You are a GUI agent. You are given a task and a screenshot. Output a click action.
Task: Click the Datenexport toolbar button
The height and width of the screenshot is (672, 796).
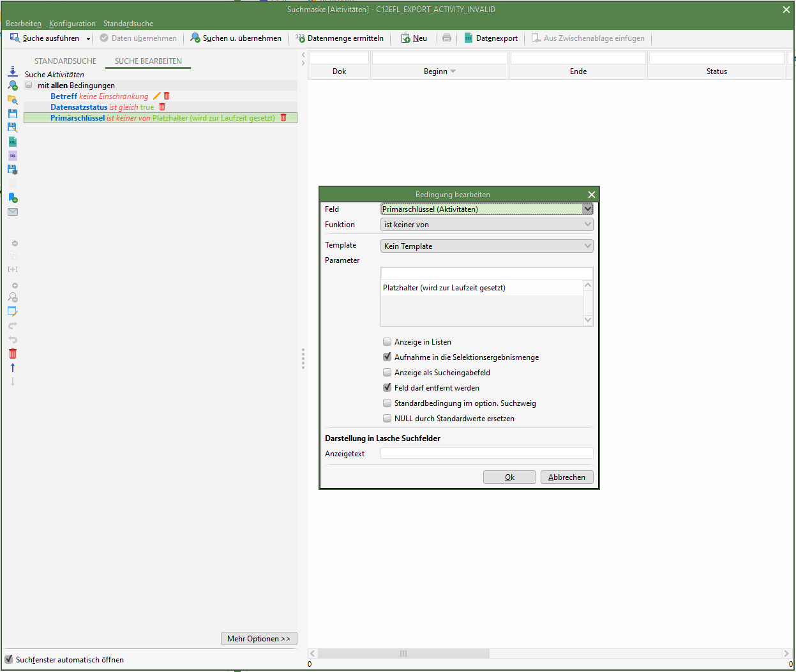tap(490, 38)
